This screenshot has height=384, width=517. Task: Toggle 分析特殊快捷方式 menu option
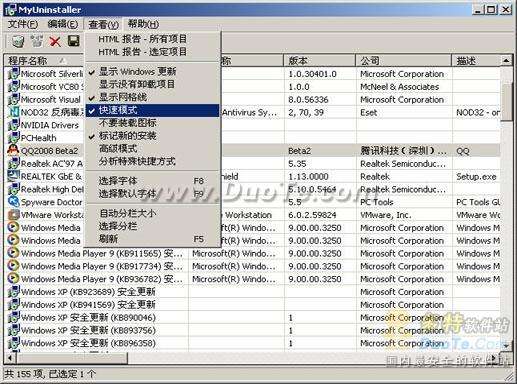pos(153,162)
